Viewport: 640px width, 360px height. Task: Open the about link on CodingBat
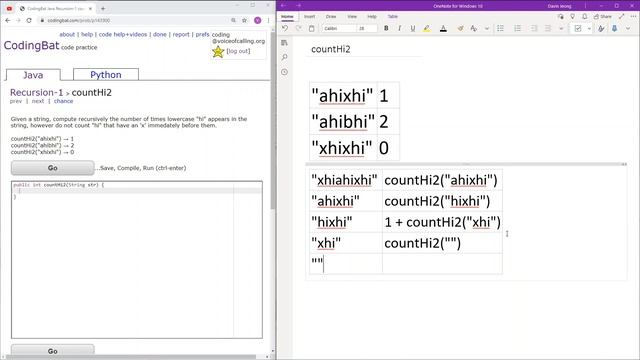point(67,34)
